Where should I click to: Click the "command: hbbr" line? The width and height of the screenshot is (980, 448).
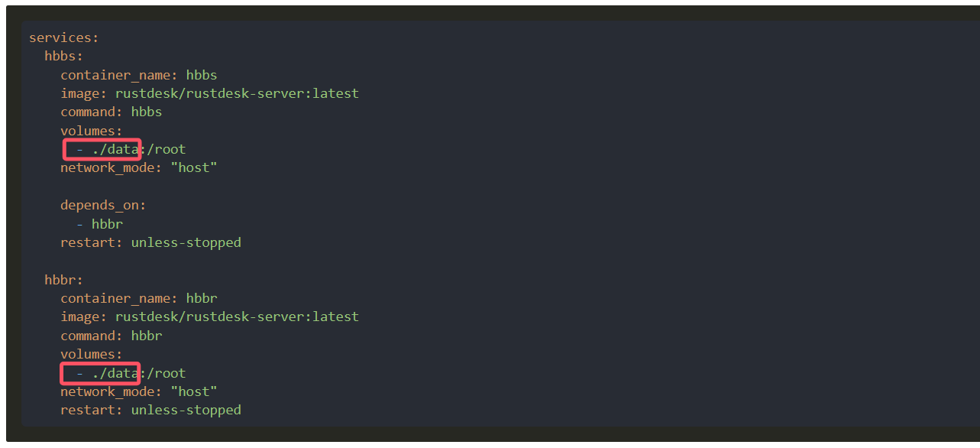click(112, 336)
